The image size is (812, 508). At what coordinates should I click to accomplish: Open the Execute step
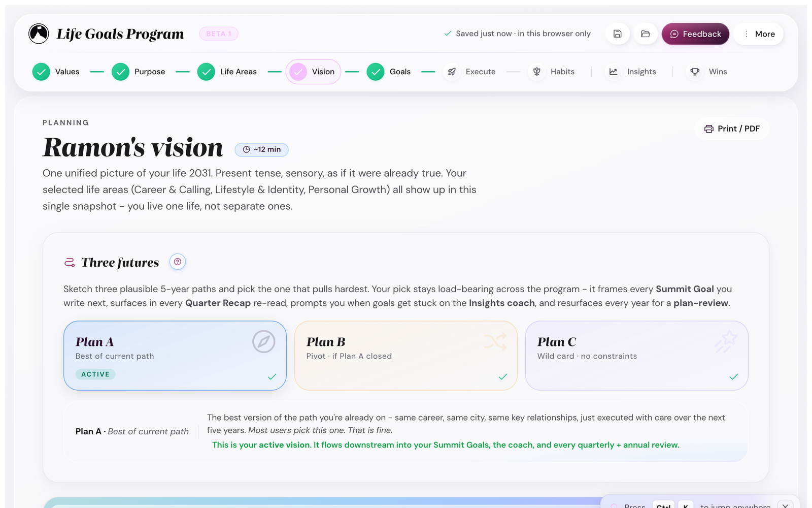coord(469,72)
